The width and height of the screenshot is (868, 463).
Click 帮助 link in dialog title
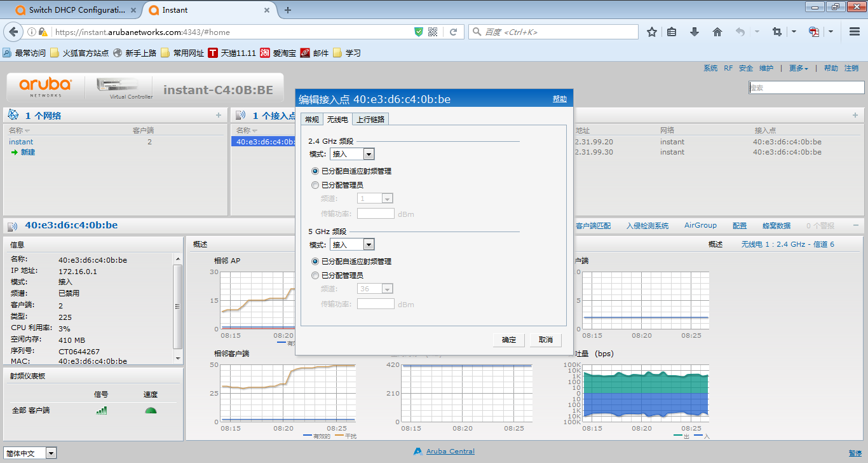point(560,99)
